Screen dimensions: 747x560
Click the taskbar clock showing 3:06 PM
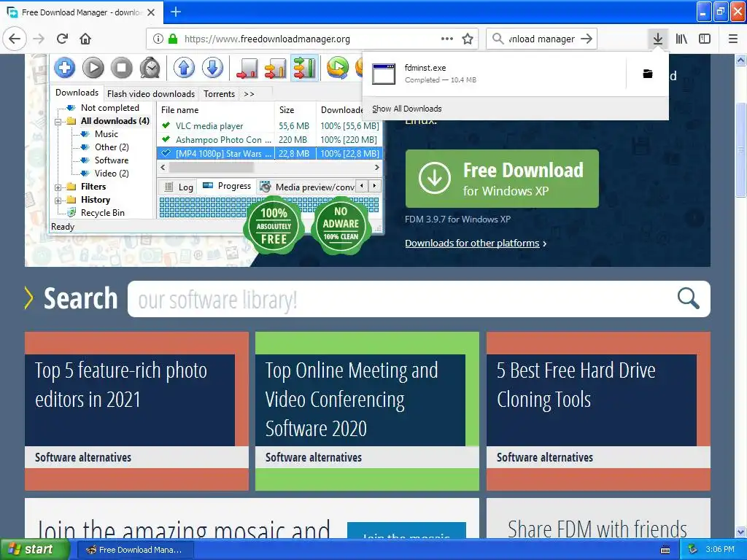coord(720,550)
